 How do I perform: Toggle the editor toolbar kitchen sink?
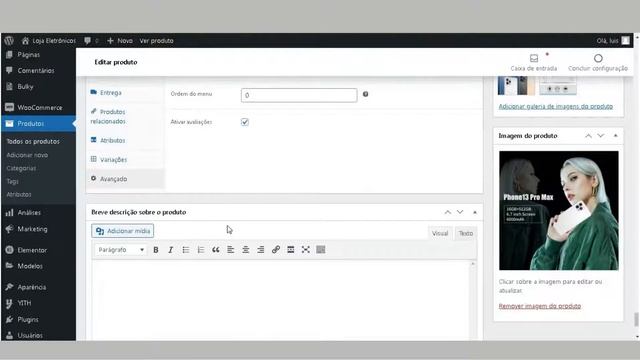point(321,250)
